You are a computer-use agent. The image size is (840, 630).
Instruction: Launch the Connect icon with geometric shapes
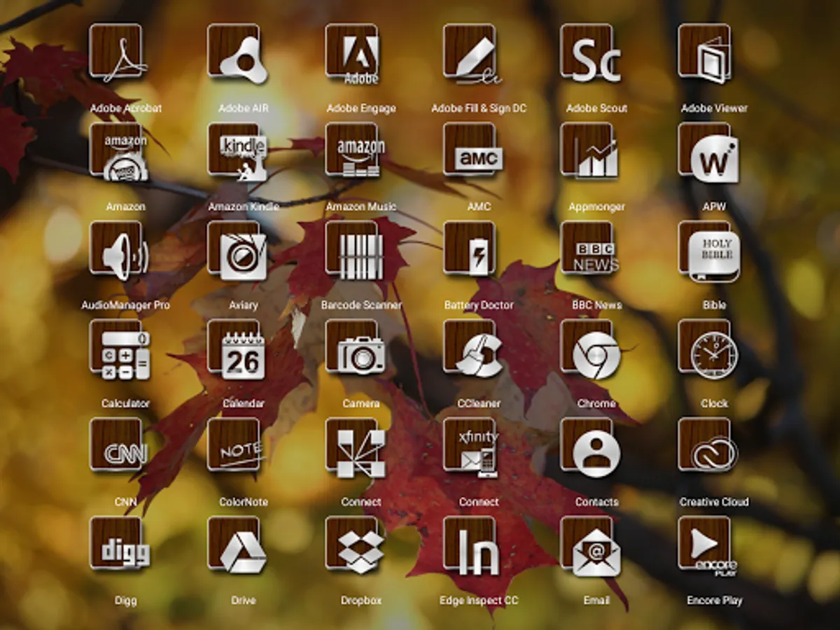[x=354, y=448]
